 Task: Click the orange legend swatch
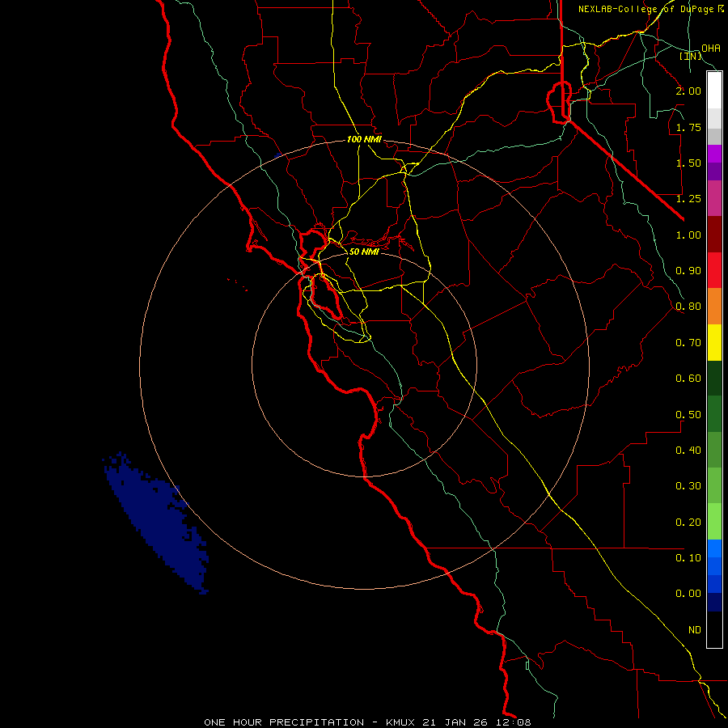(x=714, y=307)
